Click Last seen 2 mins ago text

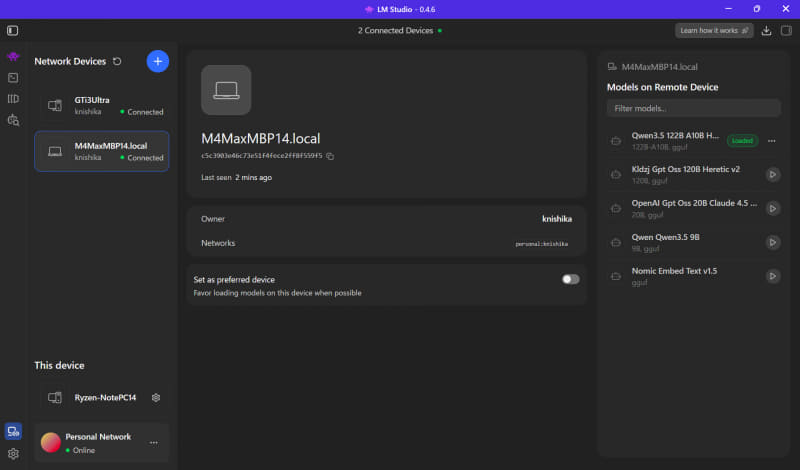[x=236, y=178]
